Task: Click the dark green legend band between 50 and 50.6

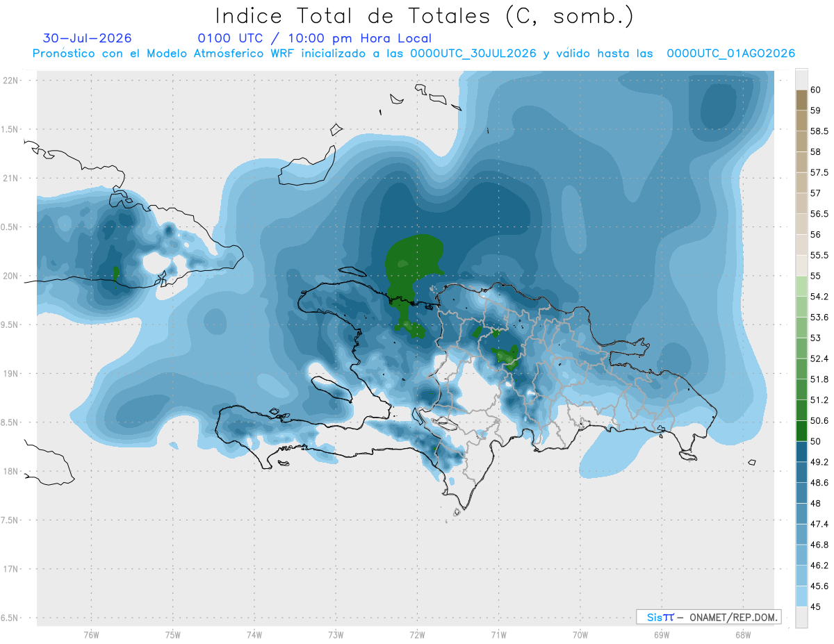Action: point(801,431)
